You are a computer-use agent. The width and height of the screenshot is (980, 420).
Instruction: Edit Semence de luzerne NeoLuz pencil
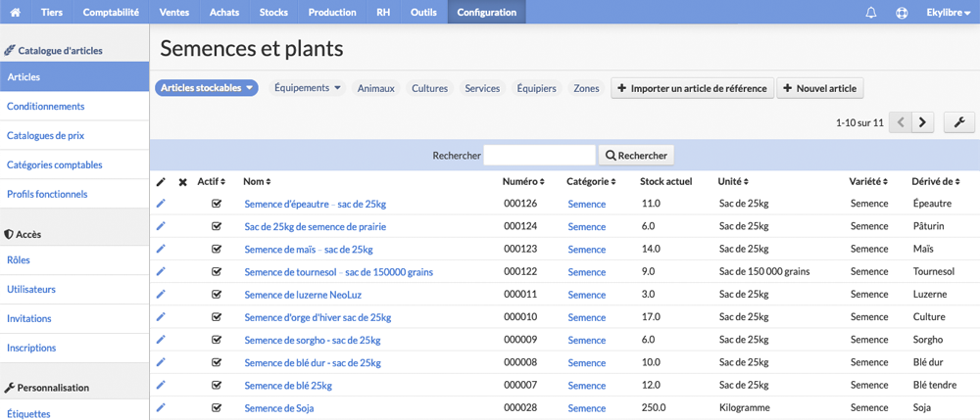coord(161,294)
